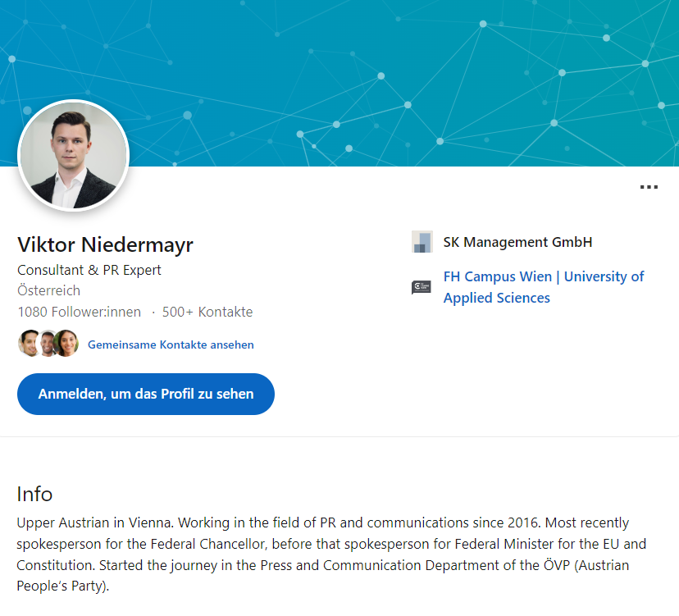Click the 'Consultant & PR Expert' headline
Viewport: 679px width, 616px height.
[x=89, y=270]
